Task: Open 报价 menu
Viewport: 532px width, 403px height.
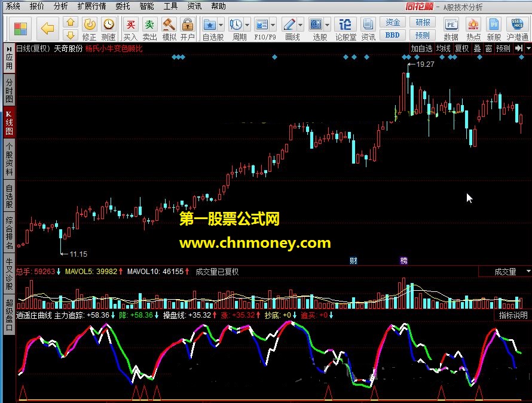Action: point(36,6)
